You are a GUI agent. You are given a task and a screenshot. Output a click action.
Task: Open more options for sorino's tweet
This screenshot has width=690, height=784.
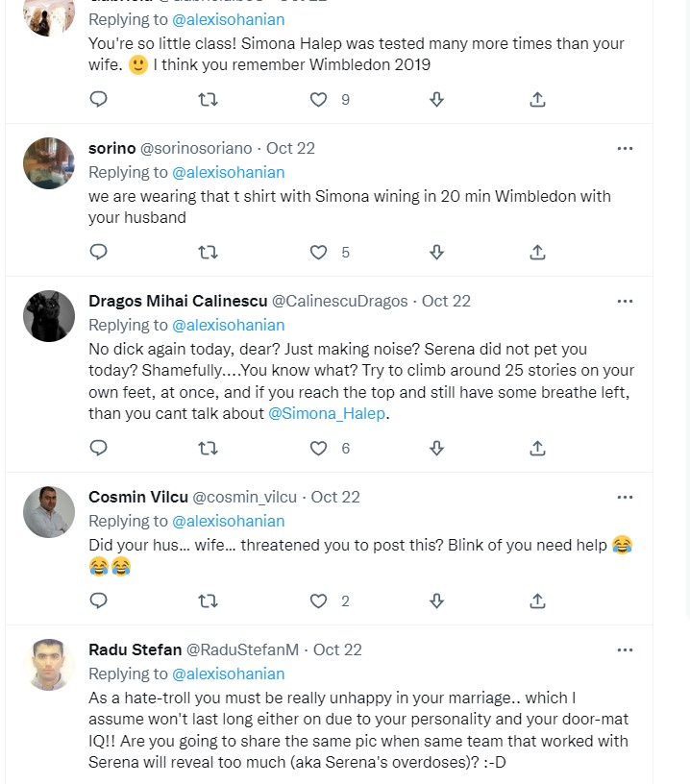(625, 148)
